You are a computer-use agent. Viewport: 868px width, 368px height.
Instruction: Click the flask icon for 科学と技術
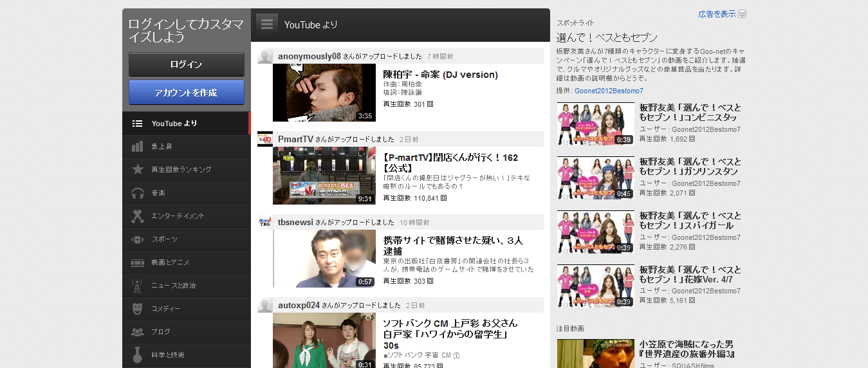click(137, 355)
